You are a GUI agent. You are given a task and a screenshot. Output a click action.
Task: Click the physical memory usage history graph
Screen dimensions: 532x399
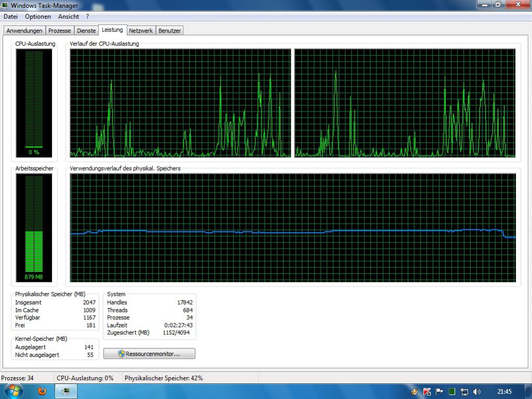click(x=293, y=228)
